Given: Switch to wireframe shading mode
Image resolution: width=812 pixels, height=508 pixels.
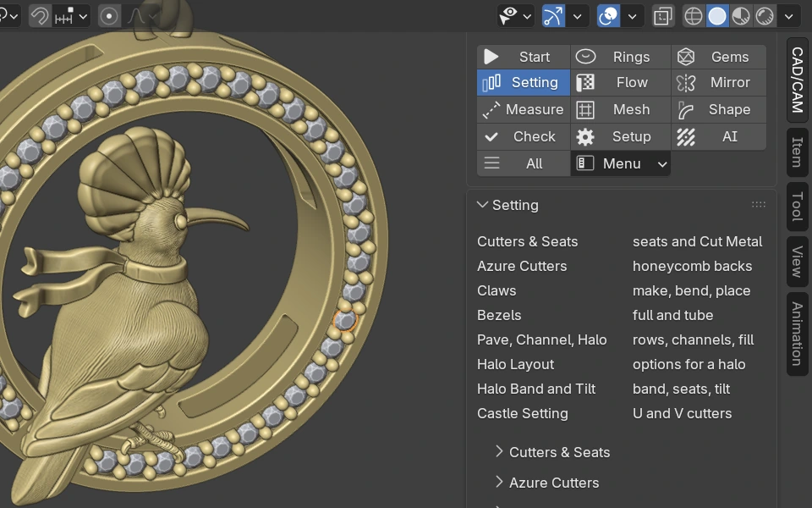Looking at the screenshot, I should (x=694, y=16).
